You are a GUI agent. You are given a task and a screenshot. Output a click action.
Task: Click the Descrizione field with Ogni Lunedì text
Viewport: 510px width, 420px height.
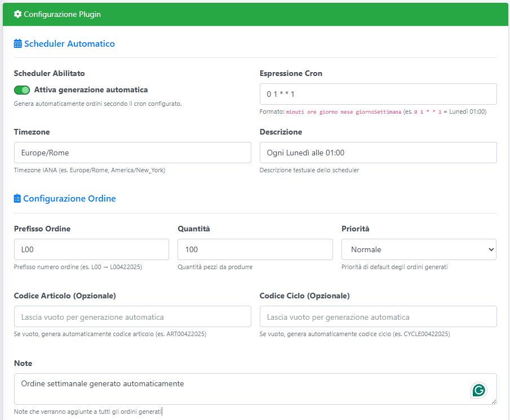click(x=378, y=152)
